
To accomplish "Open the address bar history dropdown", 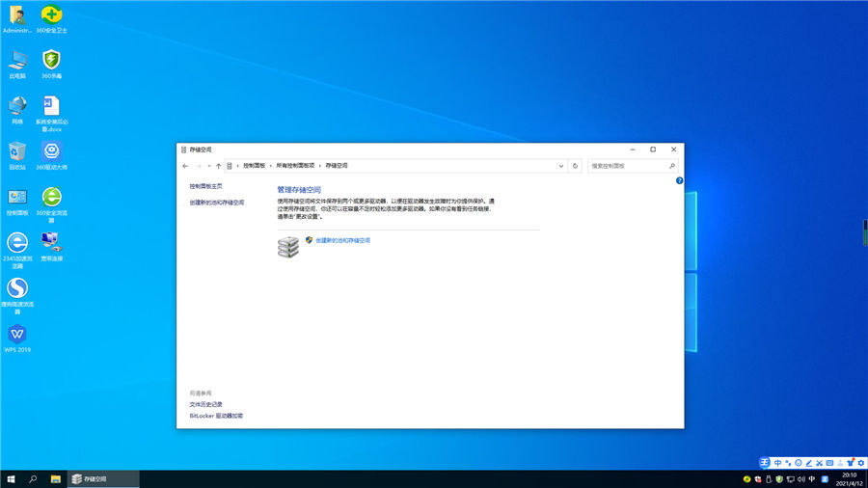I will (561, 166).
